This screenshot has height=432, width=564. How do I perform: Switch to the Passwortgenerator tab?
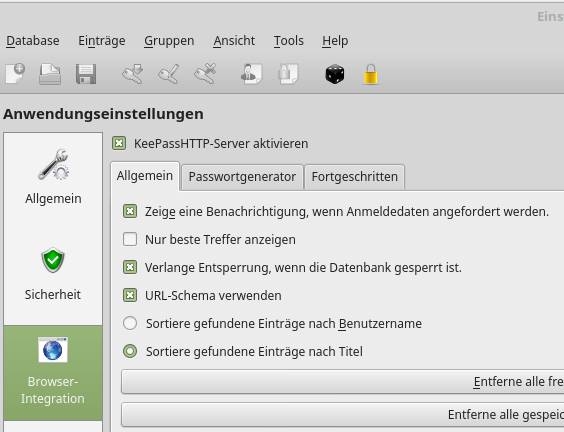[242, 177]
